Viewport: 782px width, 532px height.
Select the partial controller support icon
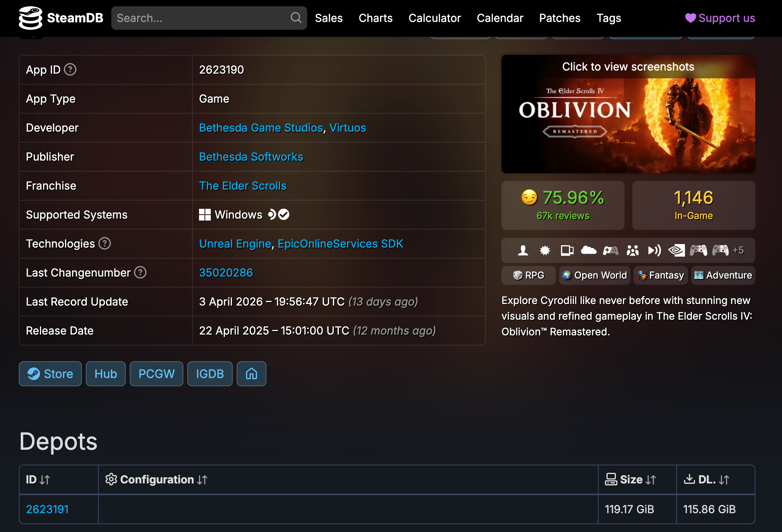611,250
